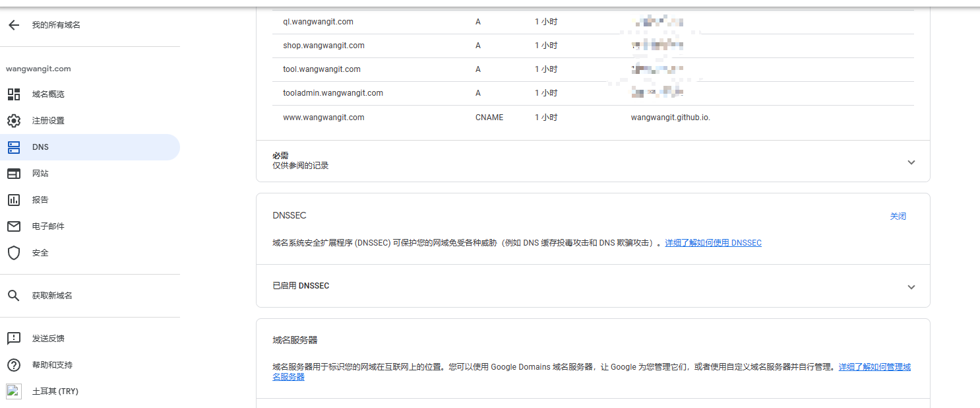The image size is (980, 408).
Task: Expand the 已启用 DNSSEC section chevron
Action: (x=911, y=287)
